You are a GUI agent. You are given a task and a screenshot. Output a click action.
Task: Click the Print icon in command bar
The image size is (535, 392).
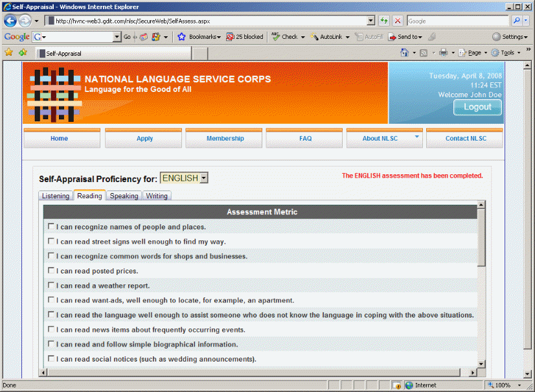[x=443, y=52]
